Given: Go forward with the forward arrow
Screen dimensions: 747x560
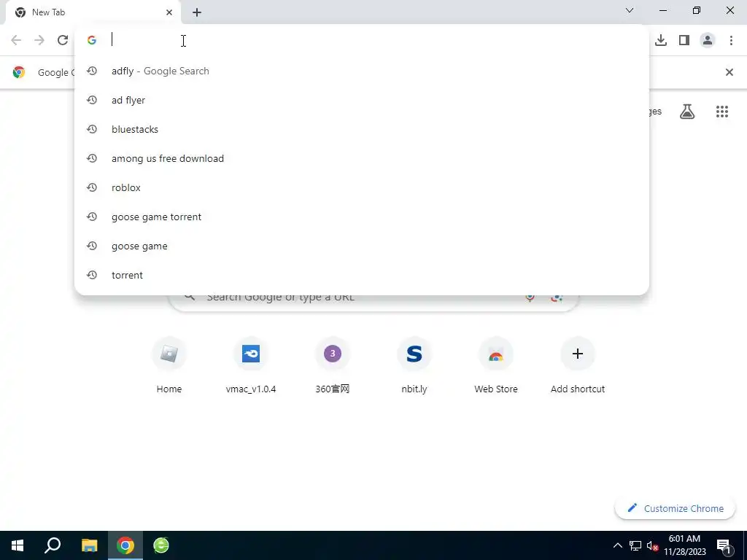Looking at the screenshot, I should click(x=39, y=40).
